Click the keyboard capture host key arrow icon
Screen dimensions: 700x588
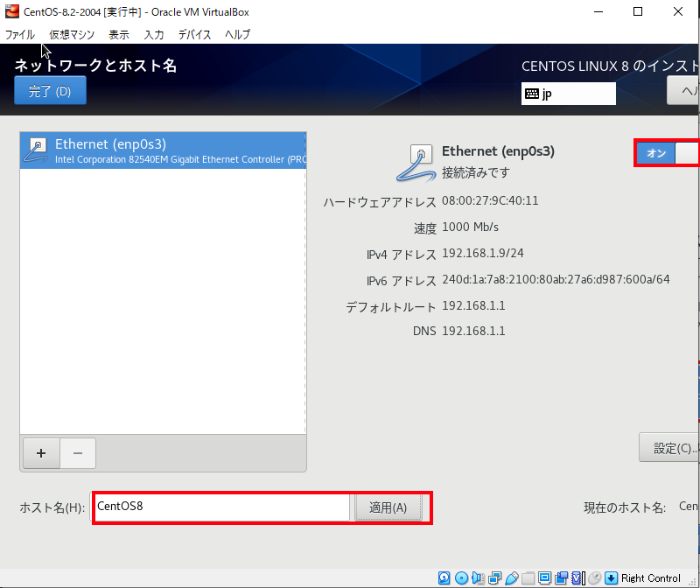[611, 578]
